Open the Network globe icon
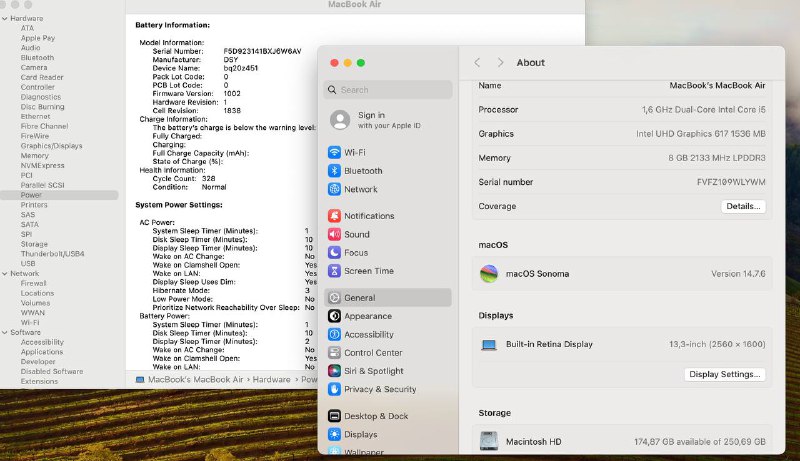 tap(334, 189)
